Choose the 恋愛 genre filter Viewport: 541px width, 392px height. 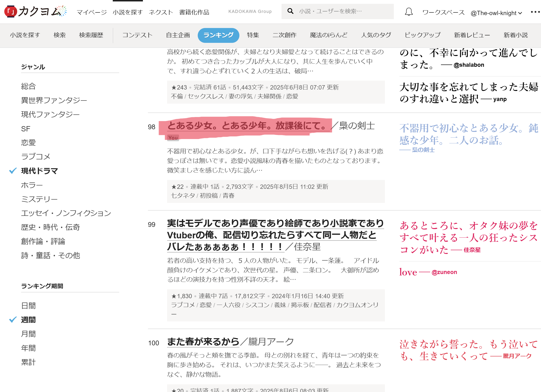pyautogui.click(x=28, y=143)
